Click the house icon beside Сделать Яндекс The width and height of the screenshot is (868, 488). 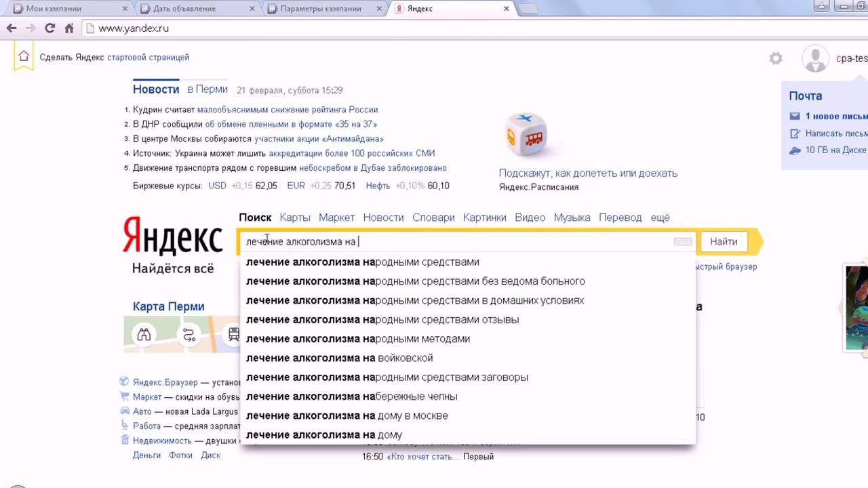click(24, 56)
